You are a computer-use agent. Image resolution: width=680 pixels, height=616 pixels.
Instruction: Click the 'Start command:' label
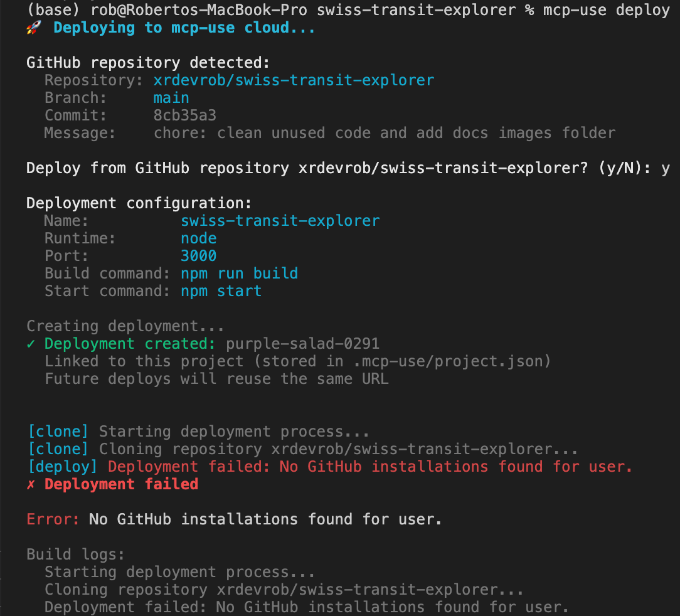(x=107, y=291)
